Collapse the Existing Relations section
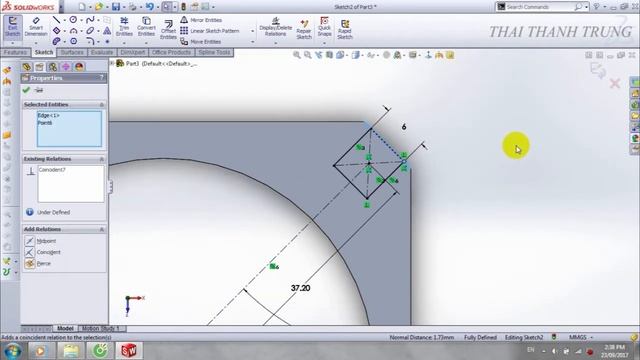This screenshot has height=360, width=640. tap(102, 159)
